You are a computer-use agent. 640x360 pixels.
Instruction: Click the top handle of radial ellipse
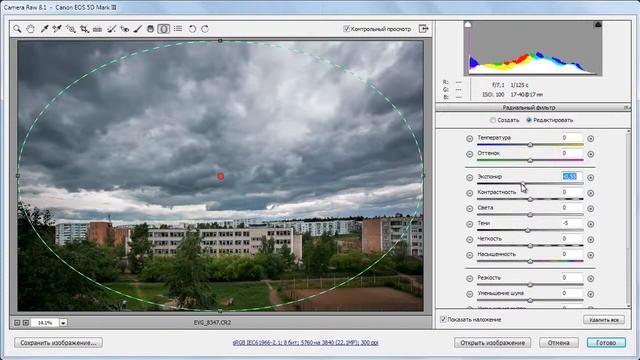pos(220,41)
